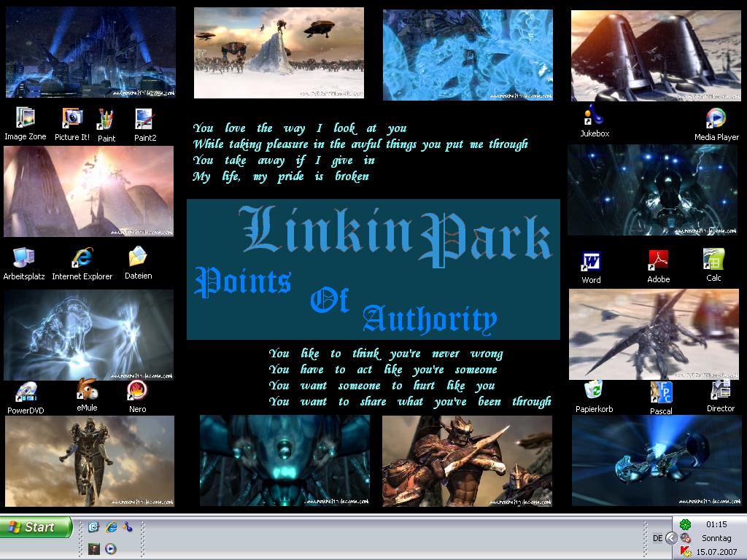Open the Paint2 desktop shortcut
Viewport: 747px width, 560px height.
pos(144,120)
